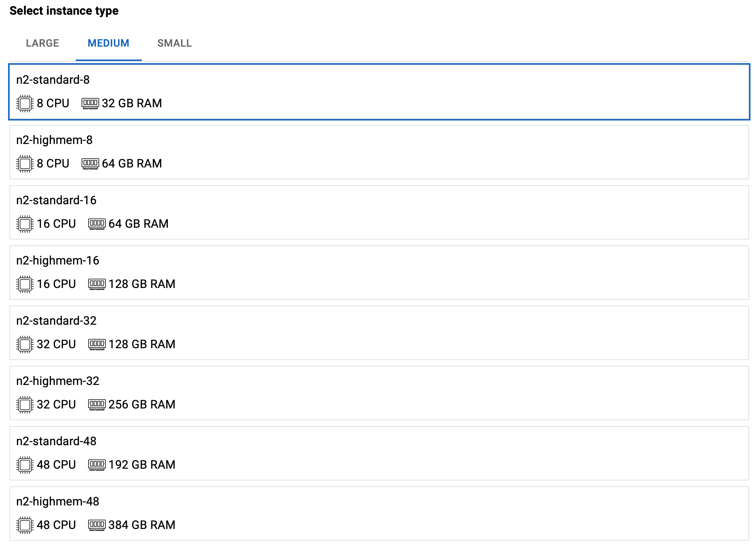The image size is (756, 551).
Task: Click the CPU chip icon in n2-highmem-48
Action: tap(25, 525)
